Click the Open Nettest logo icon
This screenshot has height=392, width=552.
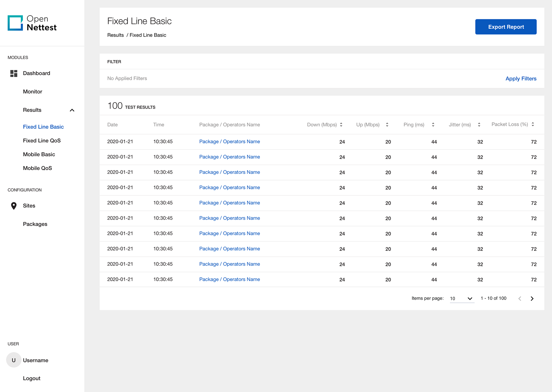15,23
